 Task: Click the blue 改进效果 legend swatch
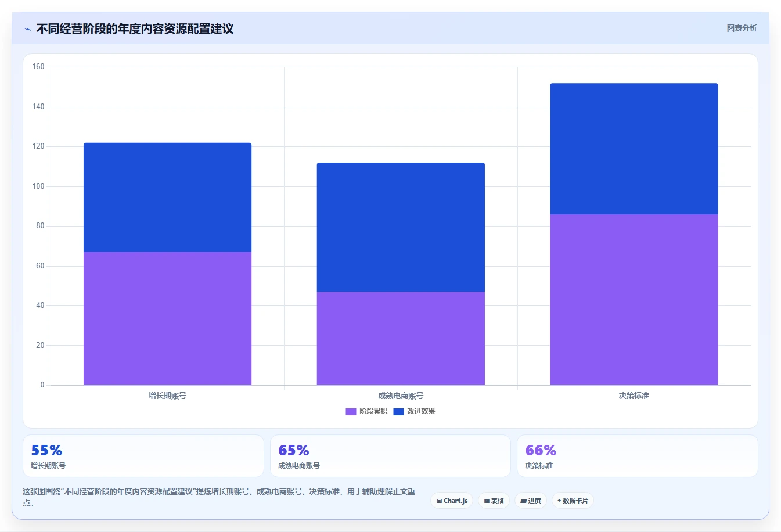pyautogui.click(x=398, y=411)
